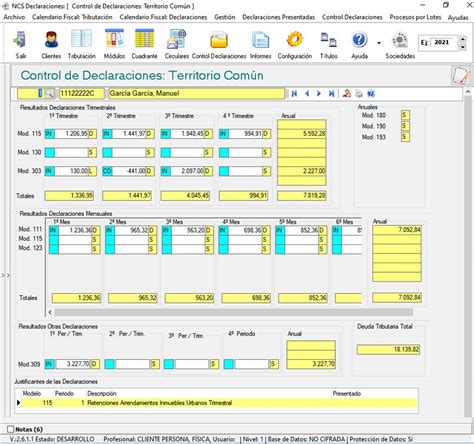Open the Clientes toolbar icon
The width and height of the screenshot is (474, 444).
point(51,40)
